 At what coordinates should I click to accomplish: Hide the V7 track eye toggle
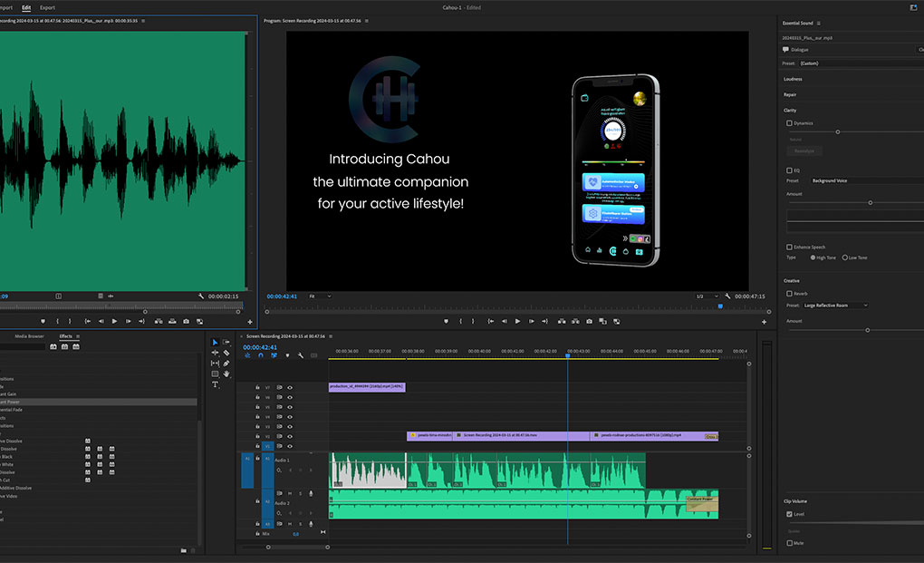[289, 387]
